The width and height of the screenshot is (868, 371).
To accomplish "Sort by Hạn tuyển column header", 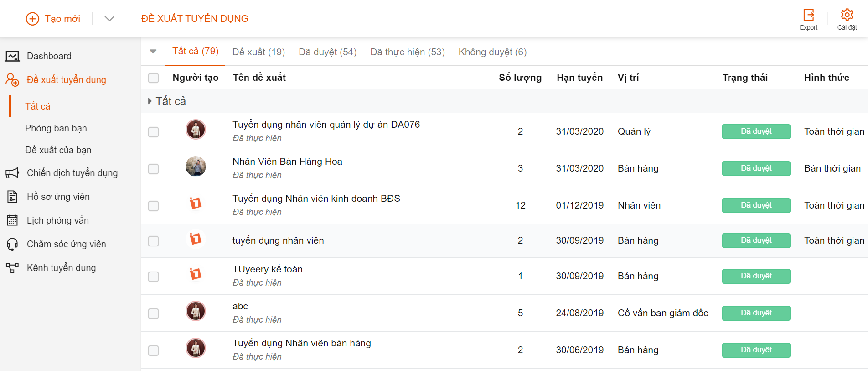I will [580, 78].
